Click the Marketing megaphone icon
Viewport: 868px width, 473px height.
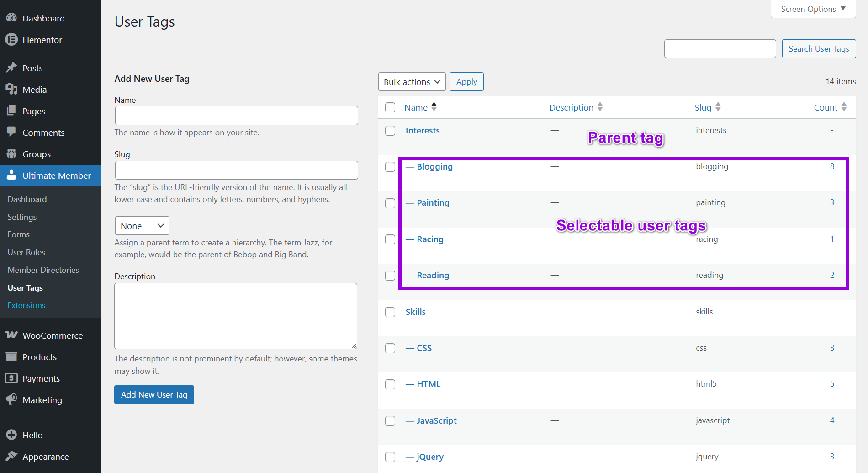(11, 399)
